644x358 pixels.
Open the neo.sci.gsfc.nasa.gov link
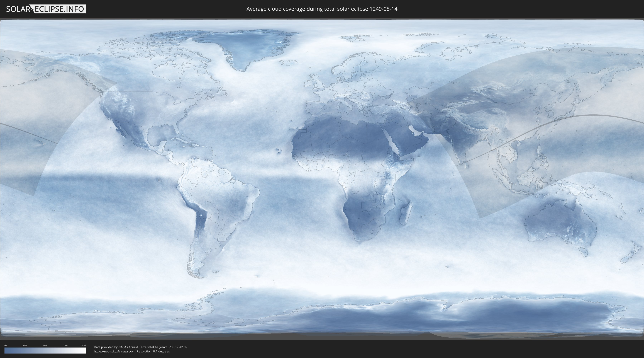point(114,351)
